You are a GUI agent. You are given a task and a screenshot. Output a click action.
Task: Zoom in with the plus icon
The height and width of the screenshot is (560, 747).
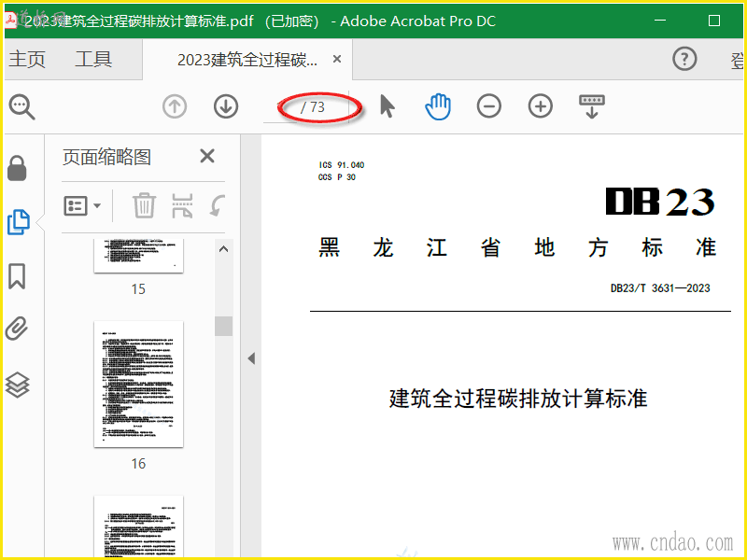click(541, 105)
